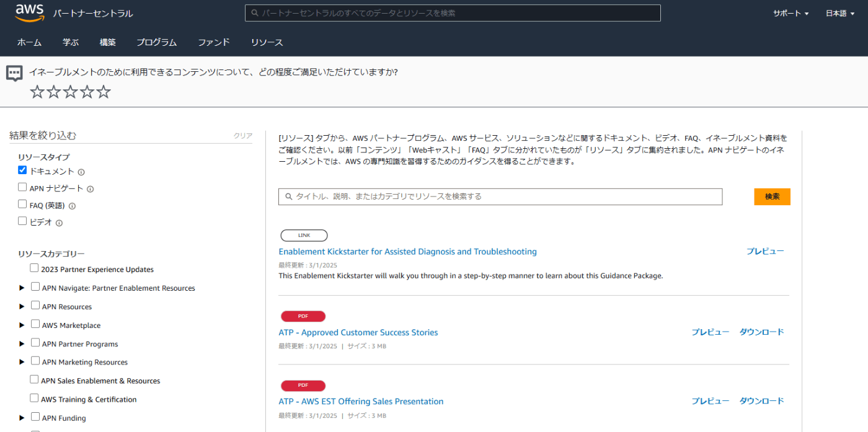
Task: Click info icon next to FAQ (英語)
Action: [x=72, y=206]
